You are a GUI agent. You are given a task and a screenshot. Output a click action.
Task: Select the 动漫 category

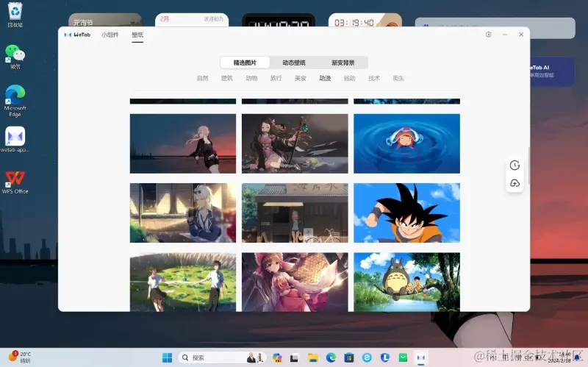[x=325, y=78]
